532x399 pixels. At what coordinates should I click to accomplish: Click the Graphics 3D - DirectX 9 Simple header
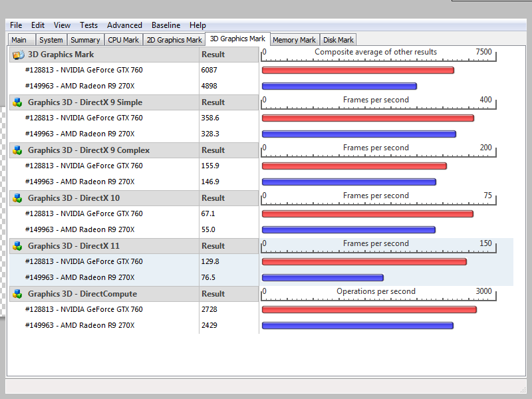click(104, 102)
